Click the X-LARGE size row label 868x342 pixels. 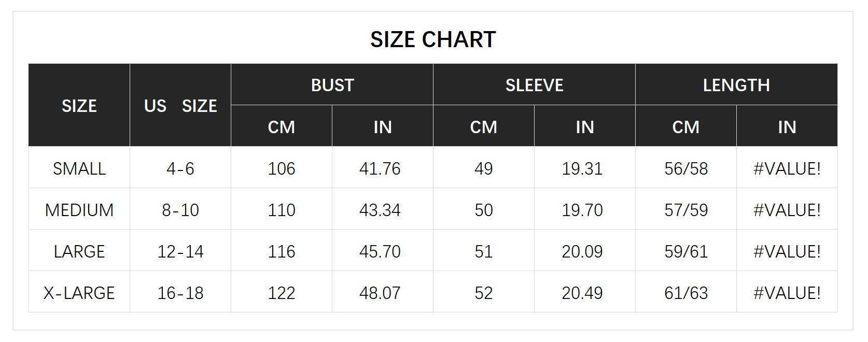click(x=79, y=293)
